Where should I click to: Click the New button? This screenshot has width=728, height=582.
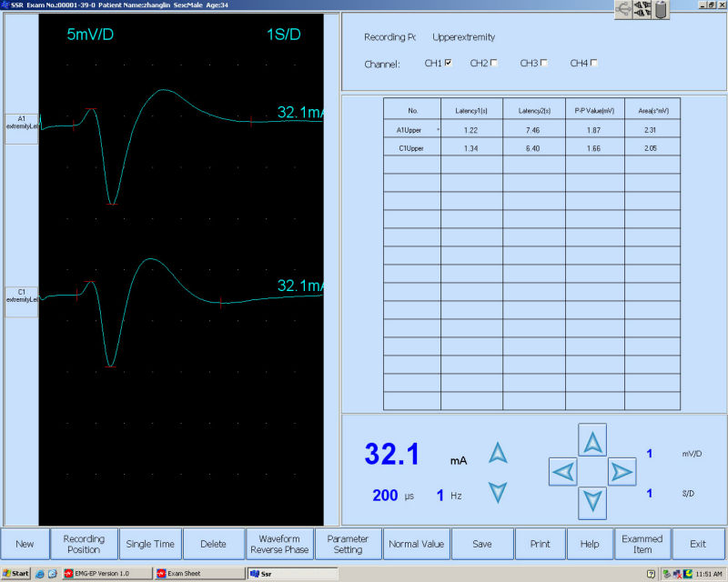point(25,544)
